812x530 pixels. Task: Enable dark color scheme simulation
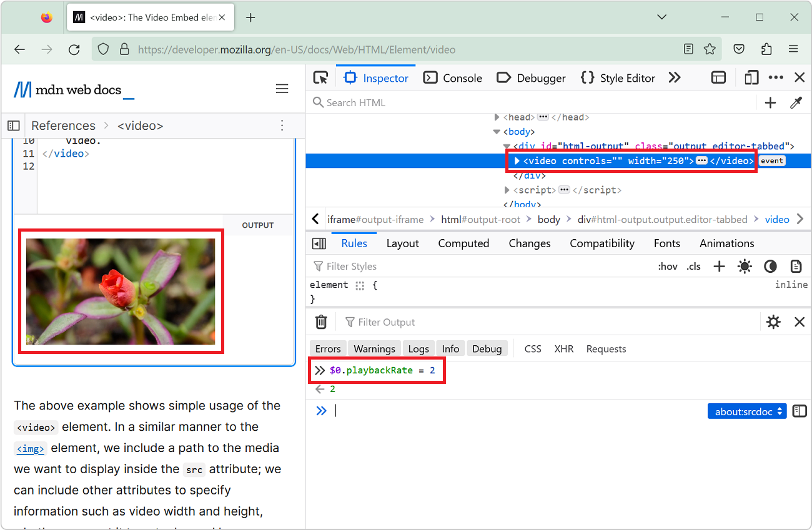[770, 266]
